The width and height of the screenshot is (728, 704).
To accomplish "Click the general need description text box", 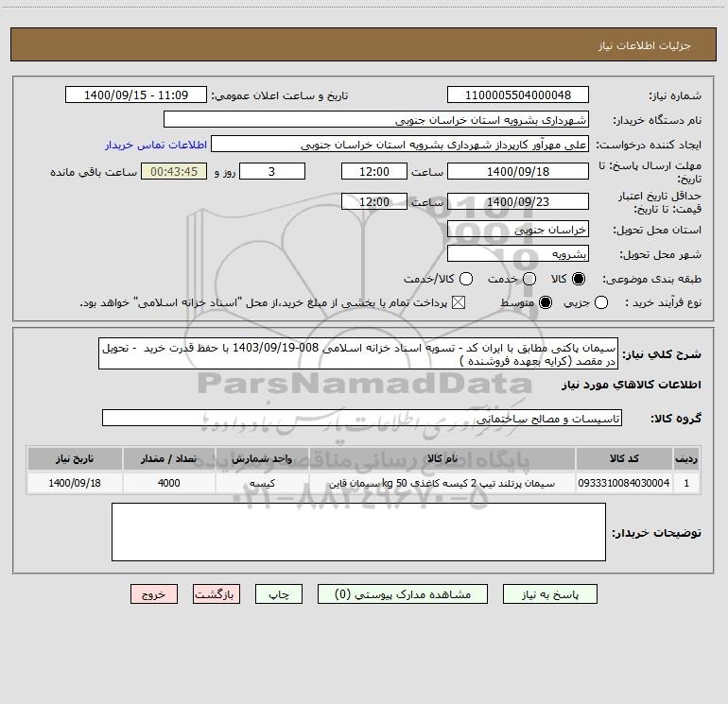I will (x=358, y=353).
